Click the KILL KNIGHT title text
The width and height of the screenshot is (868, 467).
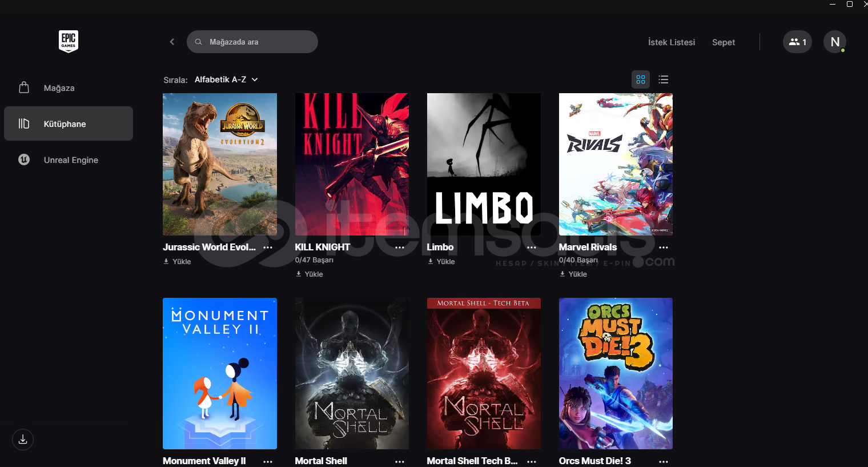point(323,247)
